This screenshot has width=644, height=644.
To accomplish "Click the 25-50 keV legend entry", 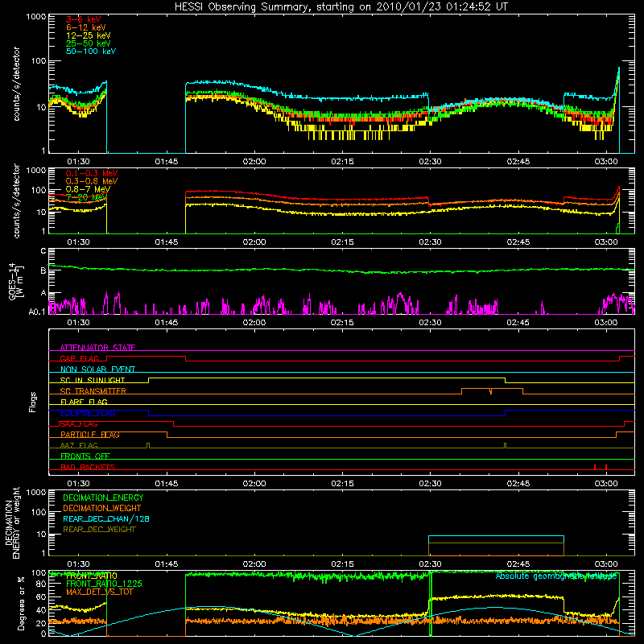I will point(89,43).
